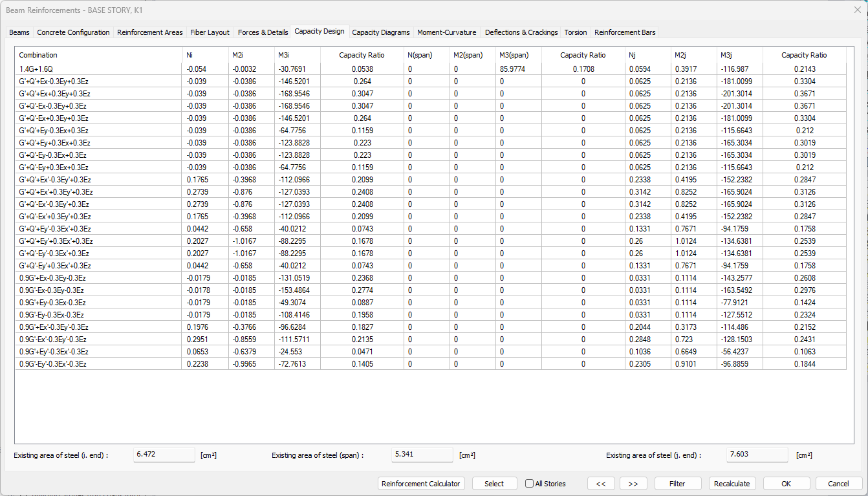Go to the Moment-Curvature tab
This screenshot has height=496, width=868.
point(446,32)
